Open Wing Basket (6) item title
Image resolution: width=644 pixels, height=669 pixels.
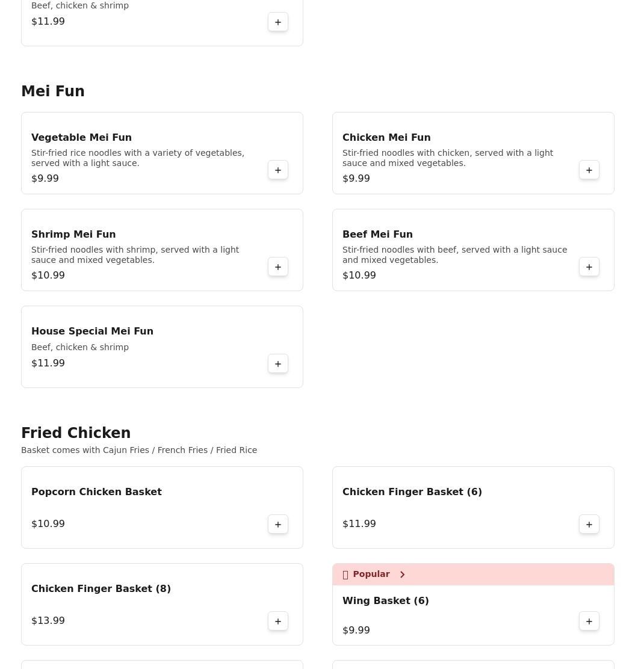385,600
